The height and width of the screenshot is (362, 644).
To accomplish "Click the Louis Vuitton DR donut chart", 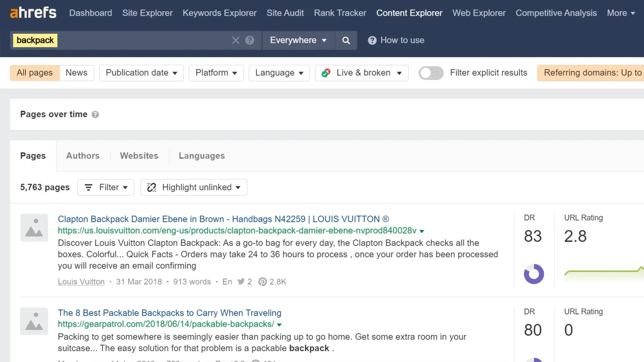I will click(x=534, y=274).
